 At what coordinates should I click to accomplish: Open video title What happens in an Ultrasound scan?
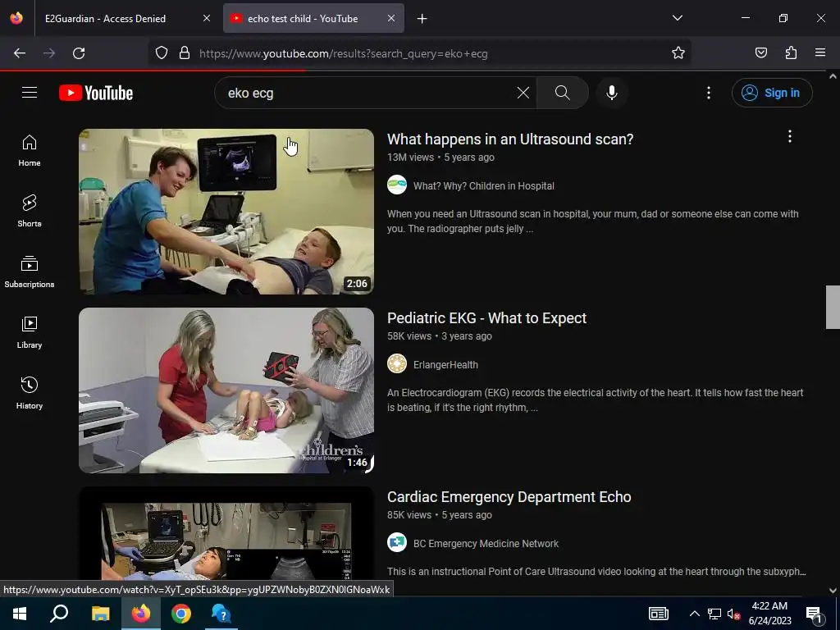pyautogui.click(x=510, y=139)
